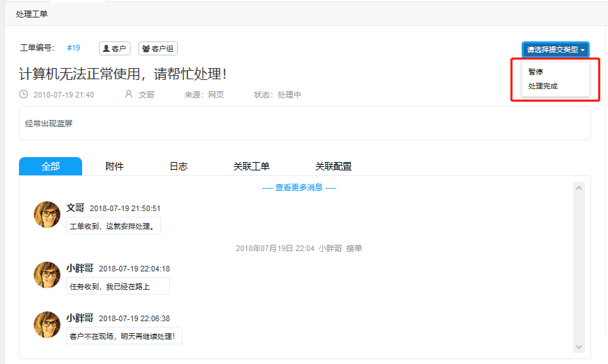Click 文哥's avatar in the first message

tap(47, 215)
